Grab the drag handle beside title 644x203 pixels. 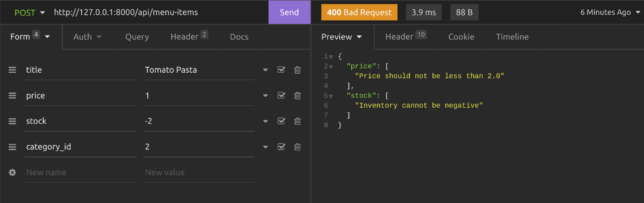(12, 70)
